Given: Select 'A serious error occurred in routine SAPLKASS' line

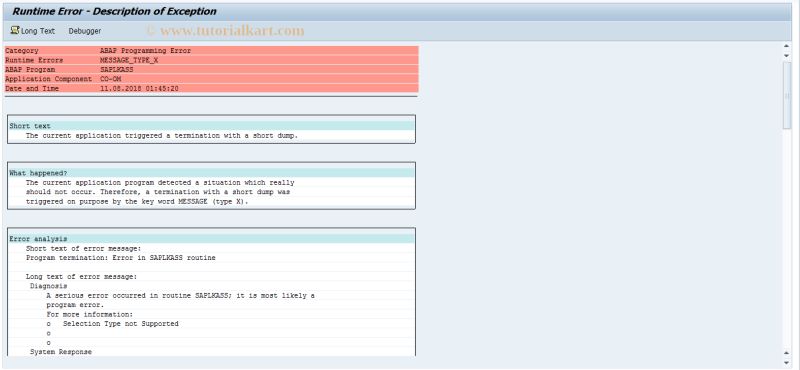Looking at the screenshot, I should point(181,295).
